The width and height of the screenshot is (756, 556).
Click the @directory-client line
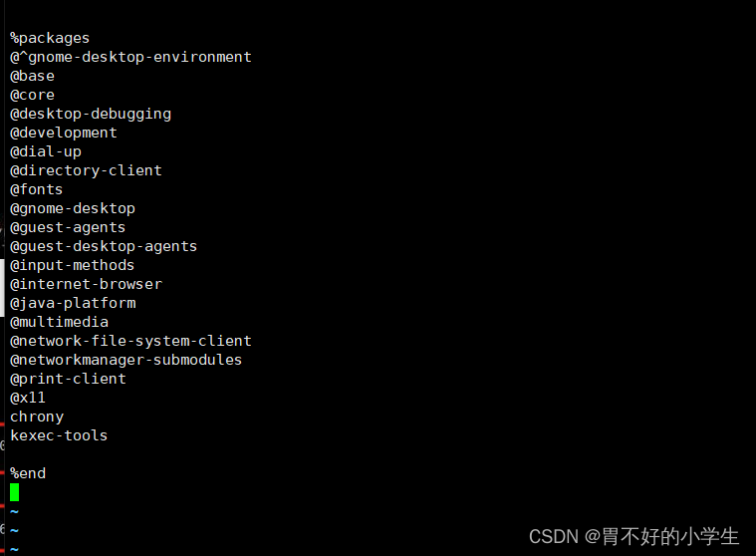(x=86, y=170)
